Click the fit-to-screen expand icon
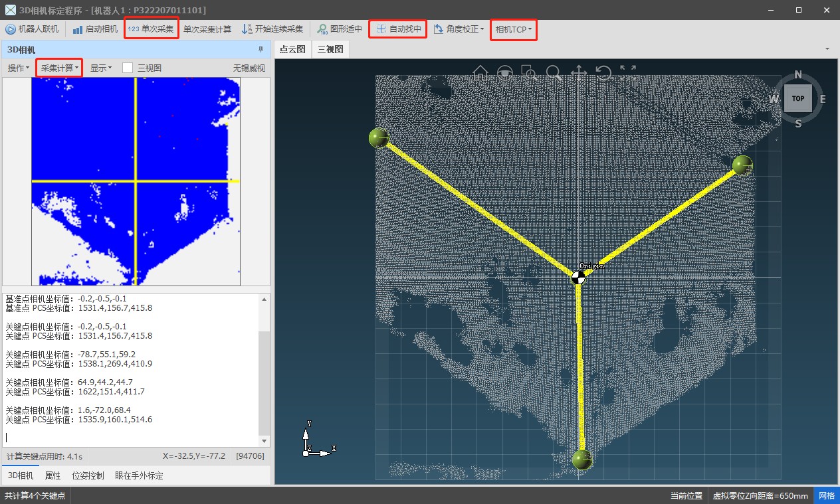The width and height of the screenshot is (840, 504). point(628,73)
